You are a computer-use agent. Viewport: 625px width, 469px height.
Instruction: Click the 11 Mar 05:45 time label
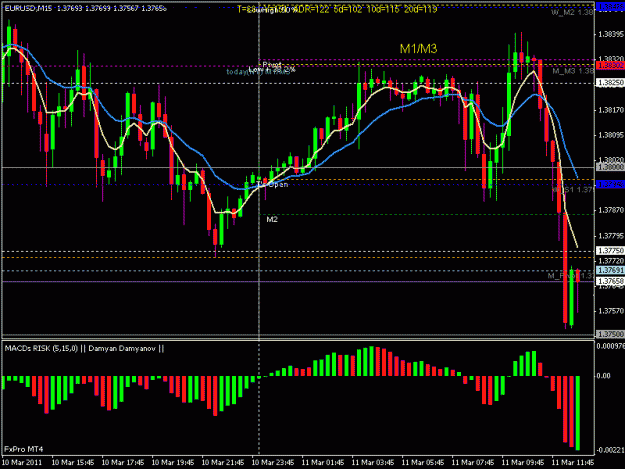tap(423, 462)
